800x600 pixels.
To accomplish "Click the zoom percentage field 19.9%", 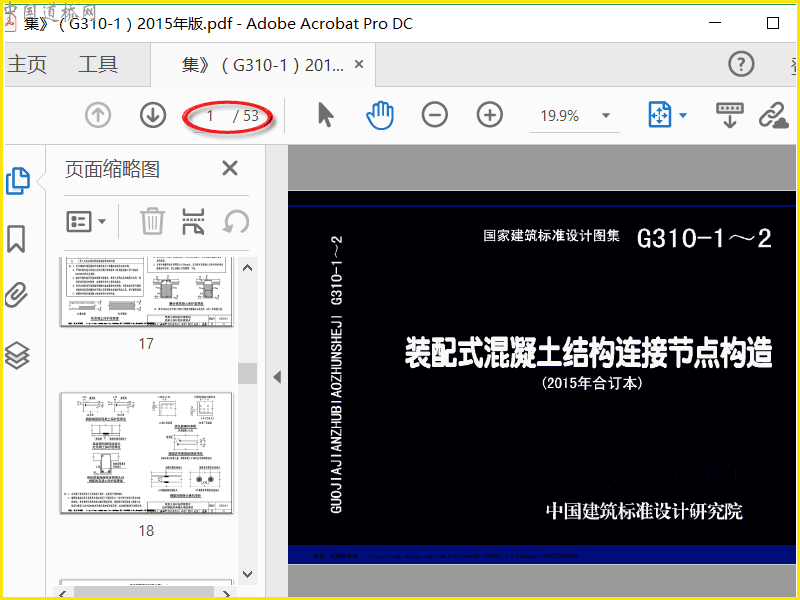I will 560,116.
